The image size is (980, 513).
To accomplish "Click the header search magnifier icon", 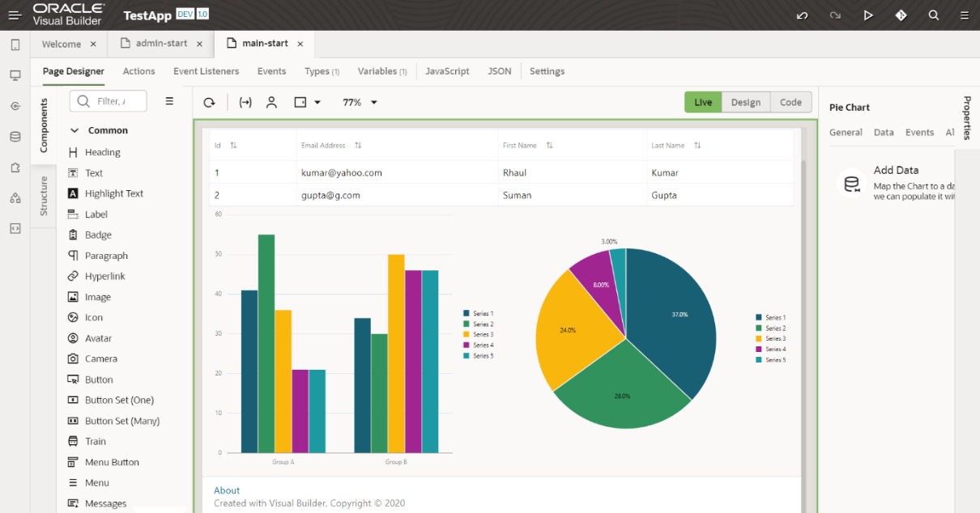I will click(x=934, y=15).
